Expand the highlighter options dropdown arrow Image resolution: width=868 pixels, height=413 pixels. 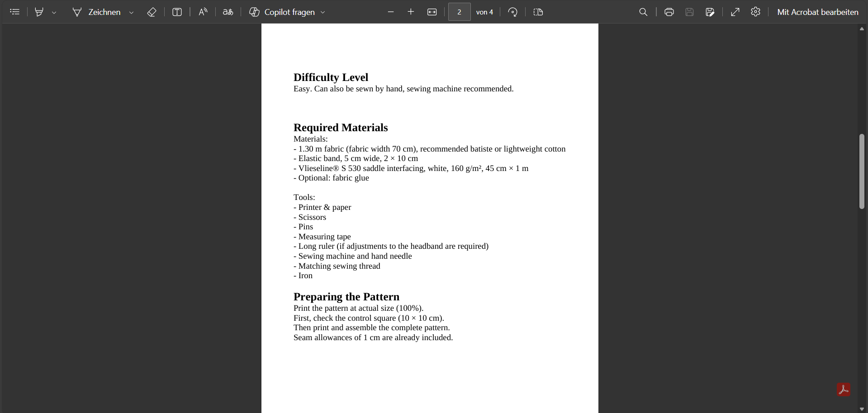pos(54,13)
